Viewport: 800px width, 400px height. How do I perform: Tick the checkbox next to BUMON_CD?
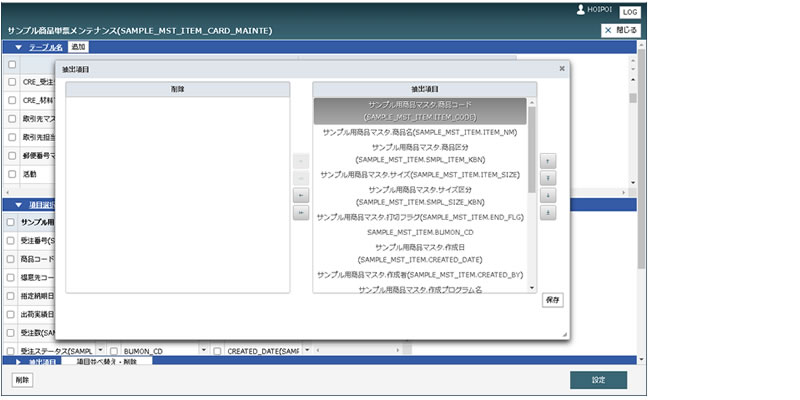(114, 351)
